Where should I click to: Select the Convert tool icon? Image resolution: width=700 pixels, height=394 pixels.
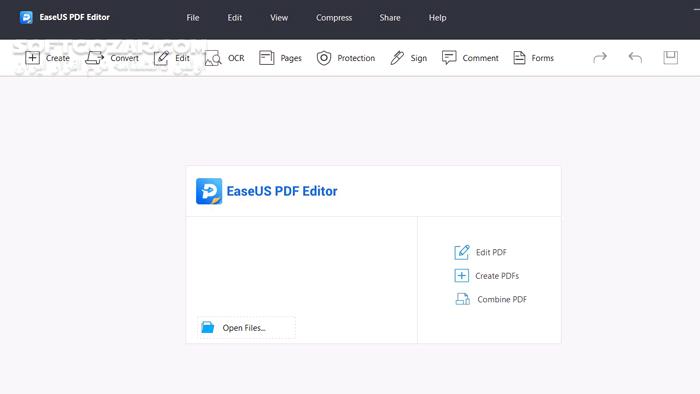click(94, 58)
